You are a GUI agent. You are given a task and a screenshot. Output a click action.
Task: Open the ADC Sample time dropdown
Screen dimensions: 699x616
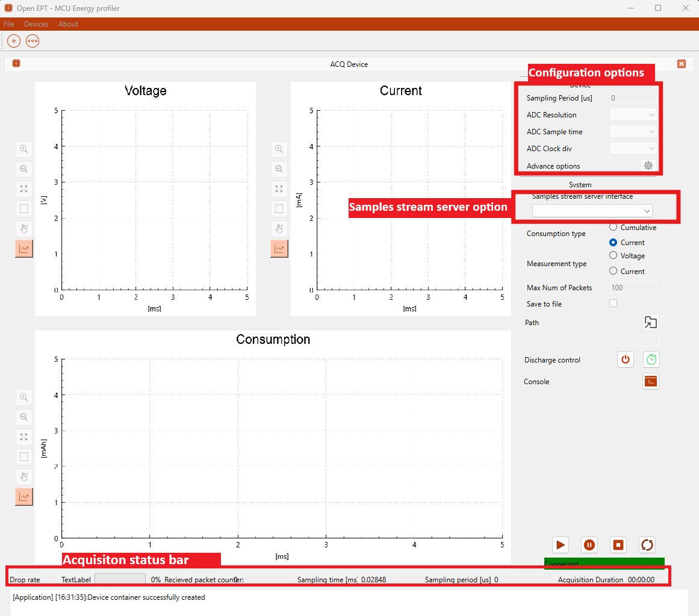click(633, 132)
